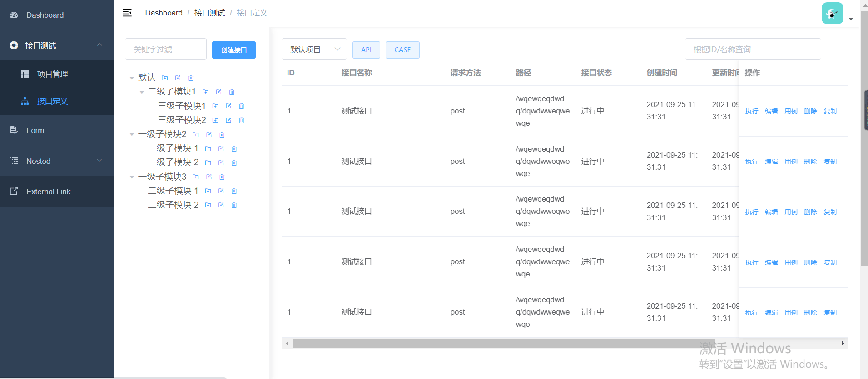Click the table horizontal scrollbar thumb
The height and width of the screenshot is (379, 868).
click(504, 344)
